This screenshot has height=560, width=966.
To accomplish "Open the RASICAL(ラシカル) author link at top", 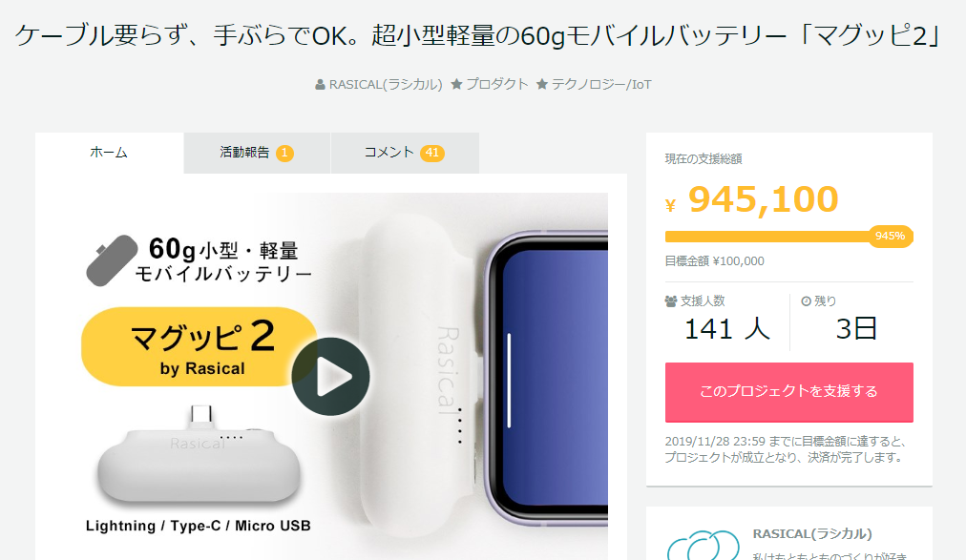I will pyautogui.click(x=386, y=84).
